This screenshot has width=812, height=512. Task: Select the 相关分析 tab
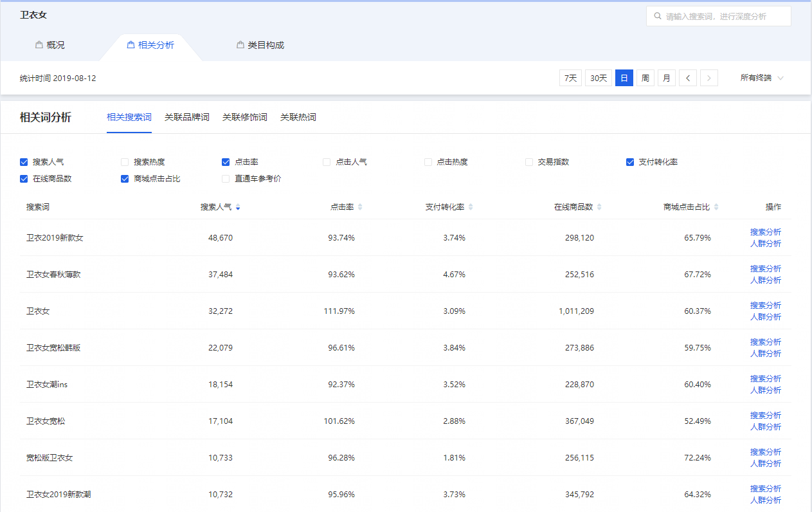tap(151, 45)
